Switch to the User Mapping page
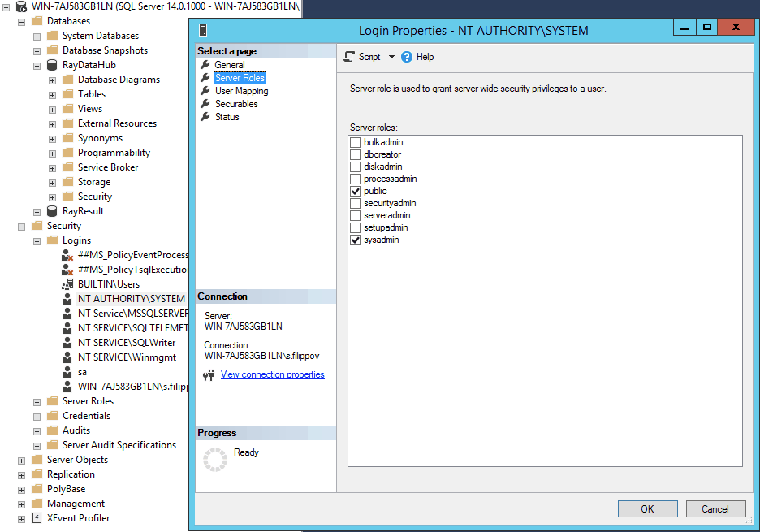 pyautogui.click(x=241, y=91)
